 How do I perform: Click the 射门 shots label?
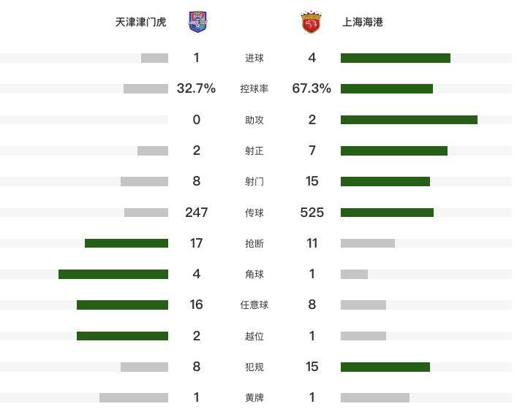pos(254,181)
